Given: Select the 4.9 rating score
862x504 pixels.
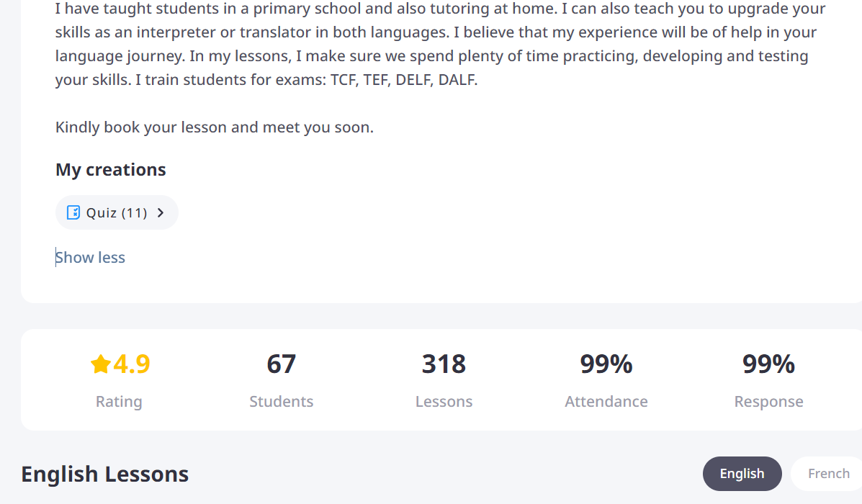Looking at the screenshot, I should coord(132,364).
